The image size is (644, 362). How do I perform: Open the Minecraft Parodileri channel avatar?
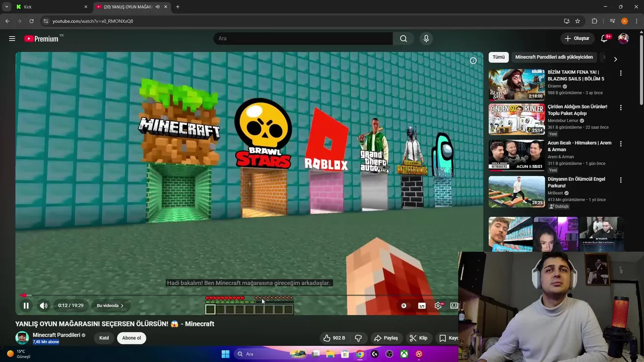pyautogui.click(x=22, y=338)
